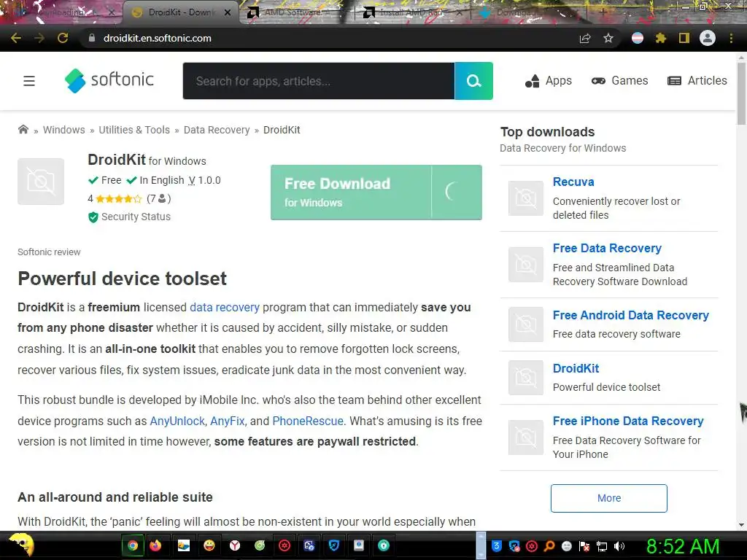Open the hamburger menu on Softonic
This screenshot has width=747, height=560.
pos(29,81)
